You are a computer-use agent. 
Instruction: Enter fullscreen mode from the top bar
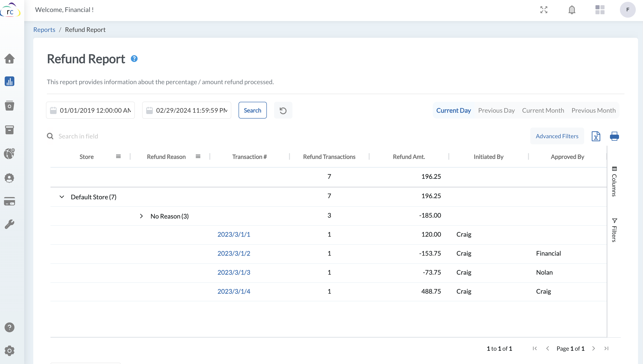tap(544, 10)
